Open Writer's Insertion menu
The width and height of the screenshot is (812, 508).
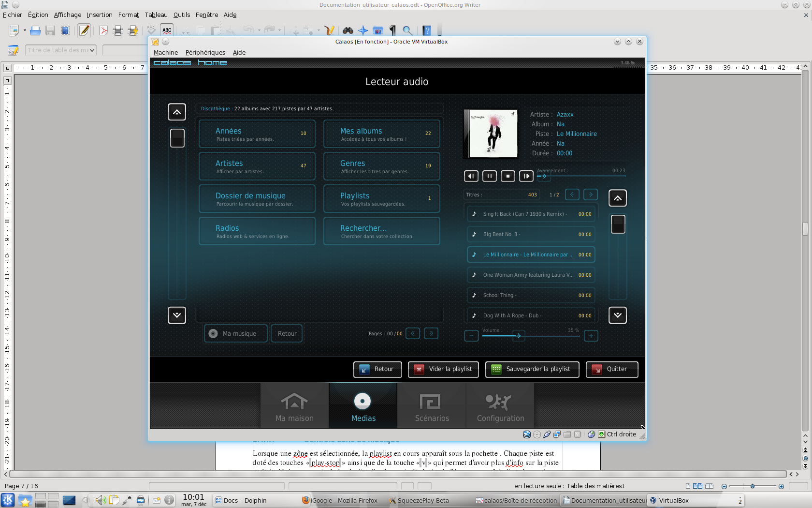(x=100, y=15)
